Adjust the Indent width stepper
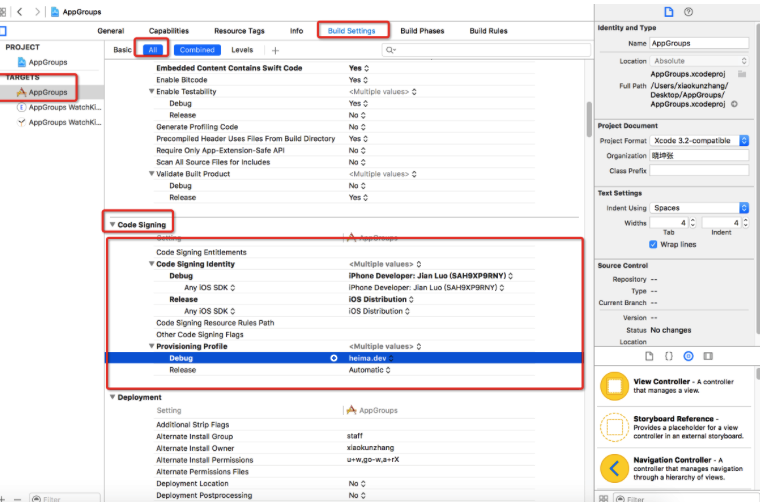Screen dimensions: 760x502 [745, 223]
